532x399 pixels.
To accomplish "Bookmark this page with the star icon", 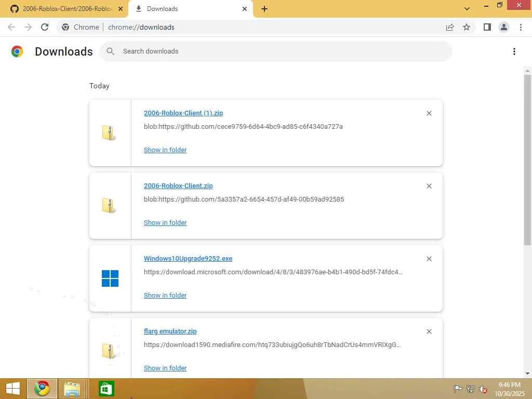I will [x=467, y=27].
